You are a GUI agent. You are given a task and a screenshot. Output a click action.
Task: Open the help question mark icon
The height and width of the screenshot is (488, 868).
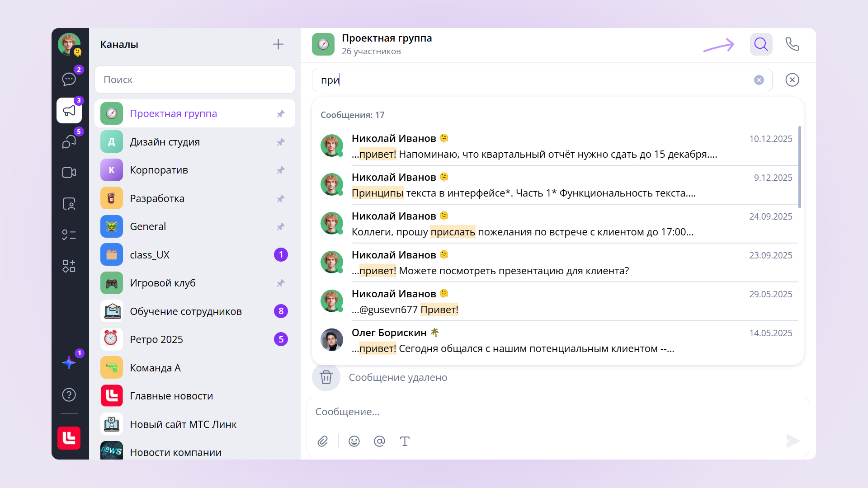[69, 395]
